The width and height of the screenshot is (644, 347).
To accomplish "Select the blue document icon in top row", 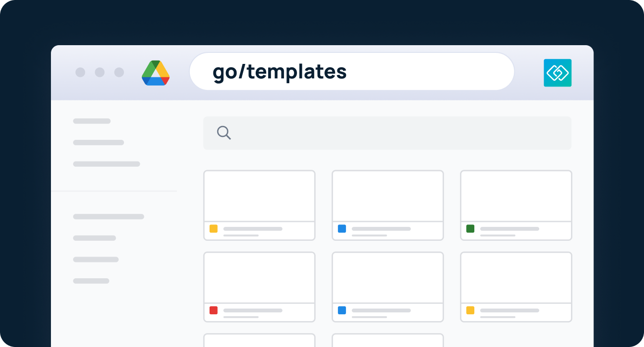I will 342,229.
